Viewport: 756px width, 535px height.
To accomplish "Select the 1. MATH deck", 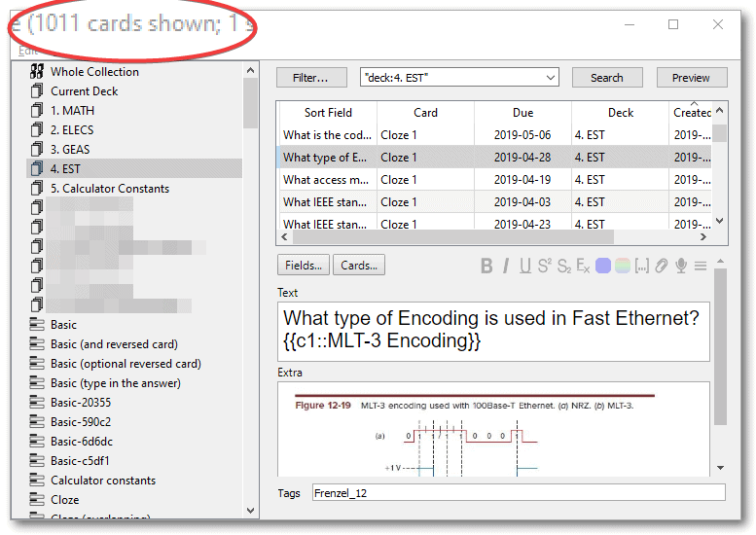I will click(x=72, y=110).
